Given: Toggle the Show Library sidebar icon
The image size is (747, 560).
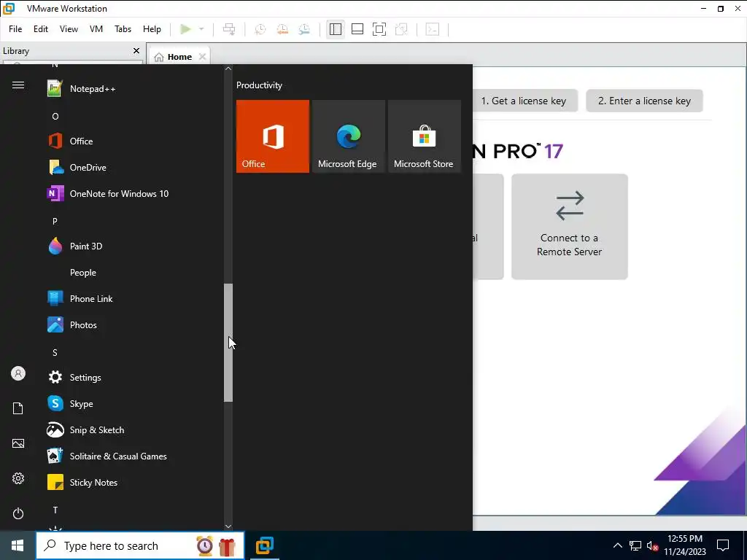Looking at the screenshot, I should pos(336,29).
